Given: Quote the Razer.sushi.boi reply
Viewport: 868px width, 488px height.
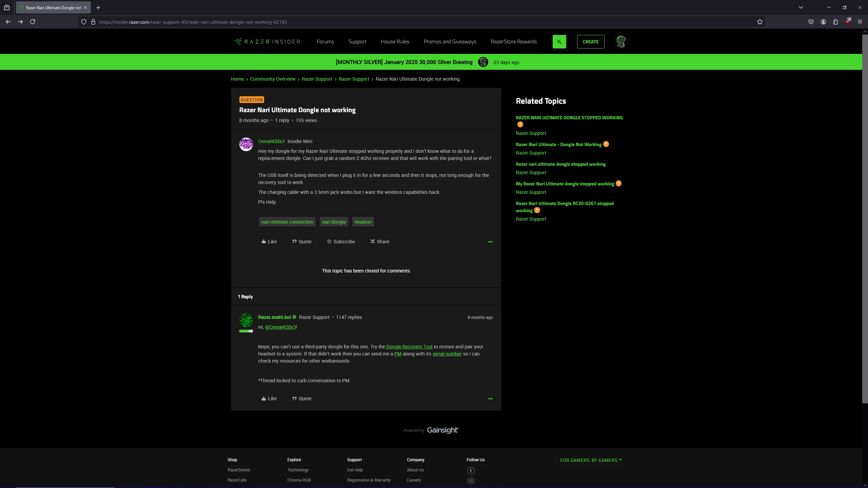Looking at the screenshot, I should coord(301,399).
